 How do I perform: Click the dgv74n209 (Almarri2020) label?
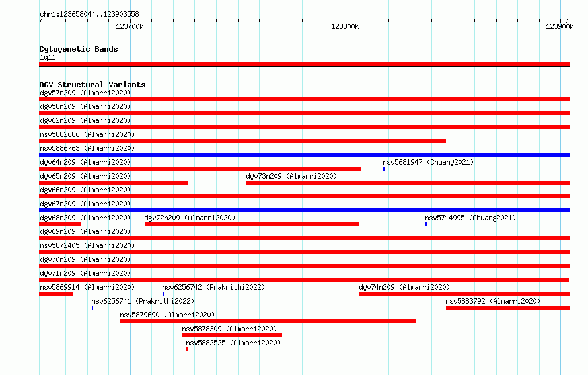tap(404, 287)
